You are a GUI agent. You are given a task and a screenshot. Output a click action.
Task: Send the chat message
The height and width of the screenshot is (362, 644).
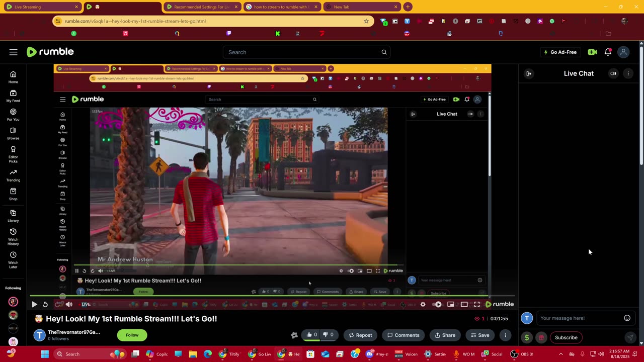coord(630,337)
